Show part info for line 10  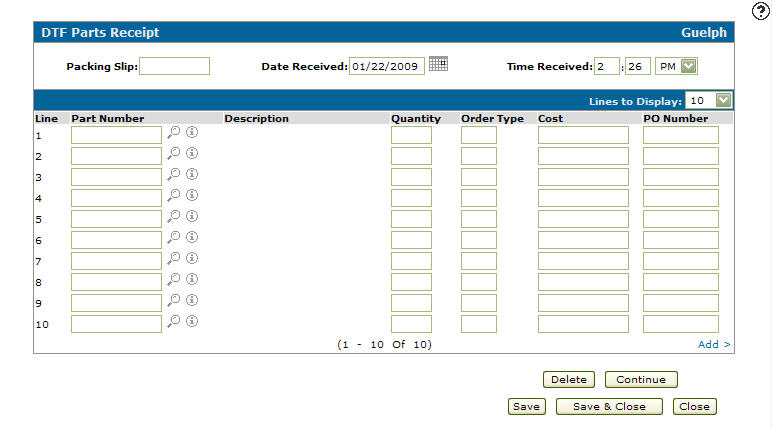click(x=192, y=321)
